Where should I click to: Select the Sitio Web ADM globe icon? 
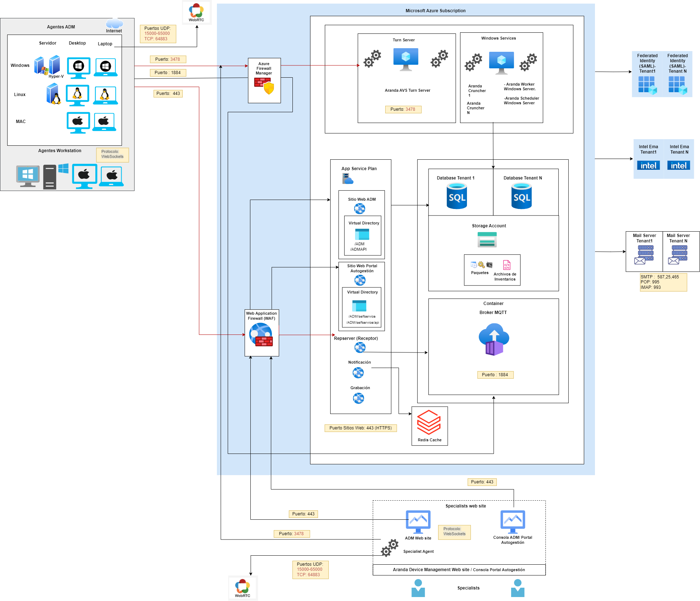coord(359,209)
